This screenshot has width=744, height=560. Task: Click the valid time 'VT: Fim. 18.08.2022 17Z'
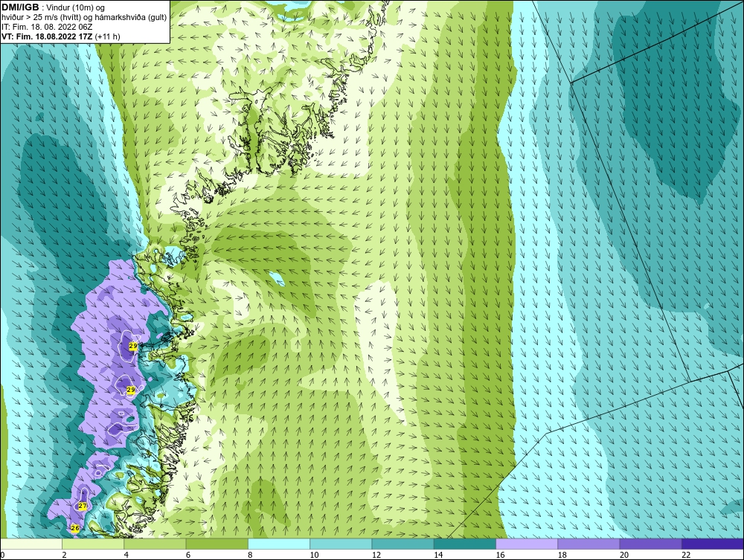coord(48,36)
